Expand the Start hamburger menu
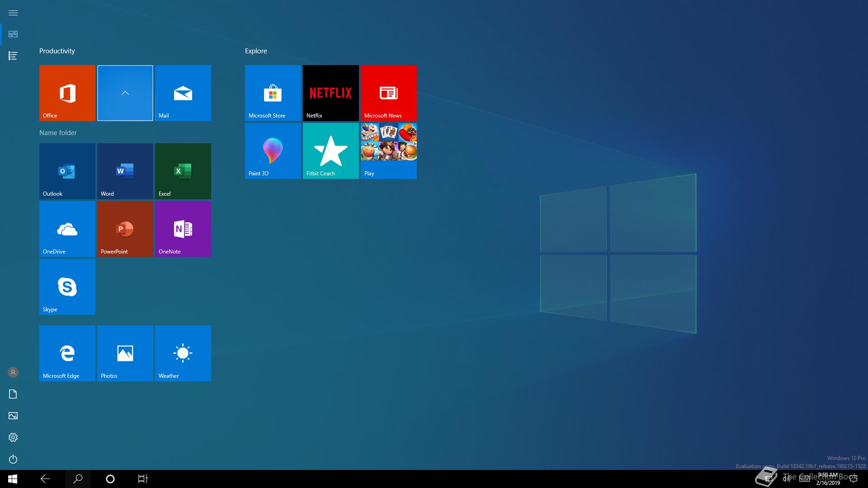 tap(13, 13)
